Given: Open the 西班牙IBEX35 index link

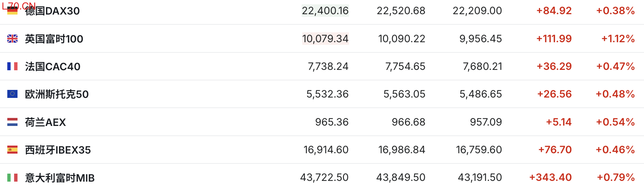Looking at the screenshot, I should pyautogui.click(x=58, y=150).
